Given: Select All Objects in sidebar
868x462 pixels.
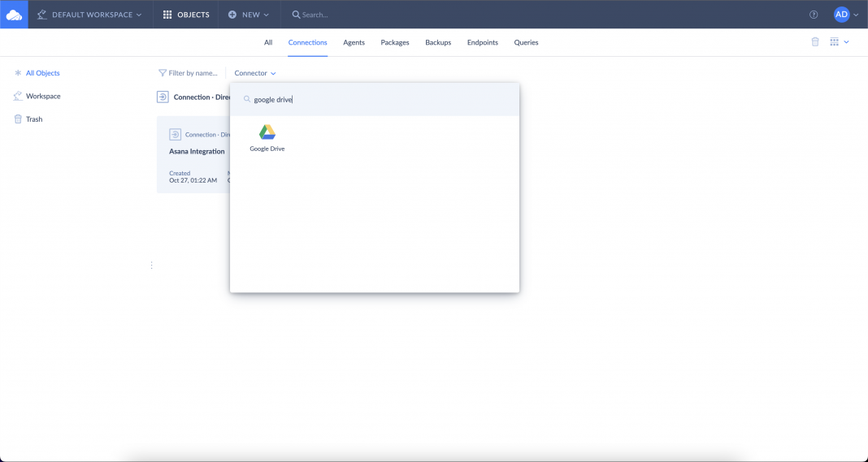Looking at the screenshot, I should (42, 73).
